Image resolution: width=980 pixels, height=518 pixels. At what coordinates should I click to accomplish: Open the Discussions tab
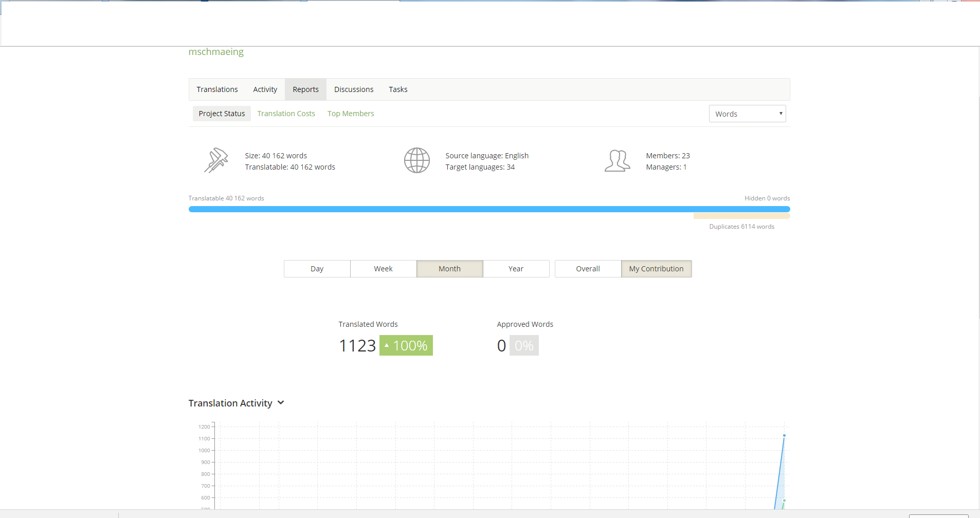tap(354, 89)
